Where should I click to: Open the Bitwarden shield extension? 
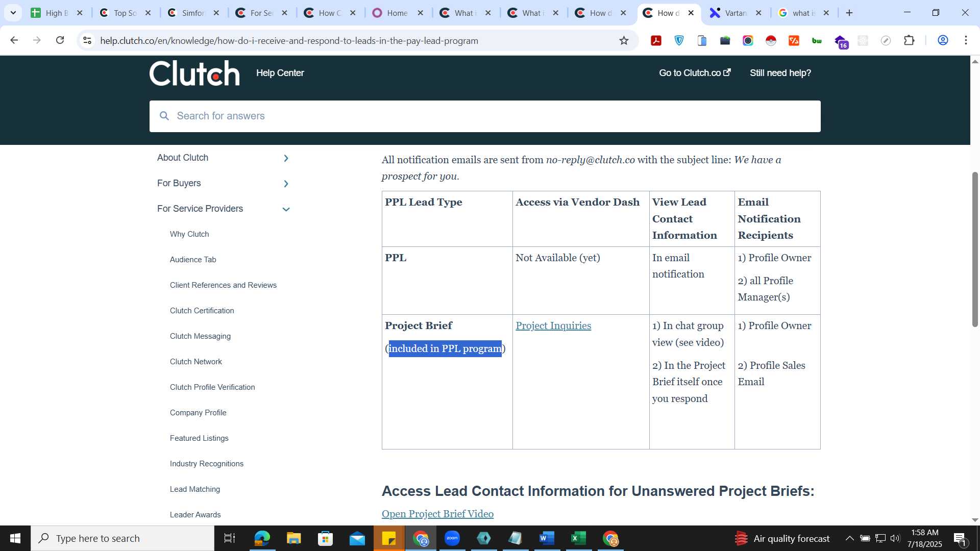pos(679,40)
